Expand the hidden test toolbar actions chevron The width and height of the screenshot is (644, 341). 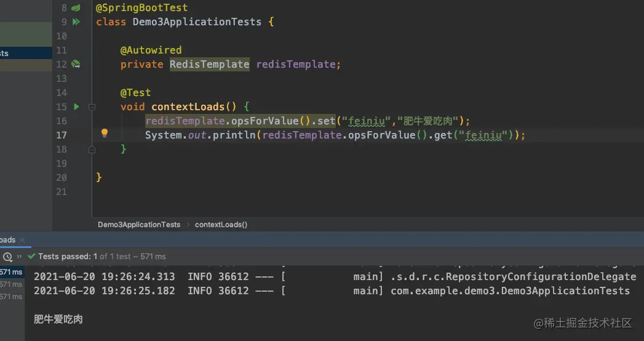pos(19,257)
